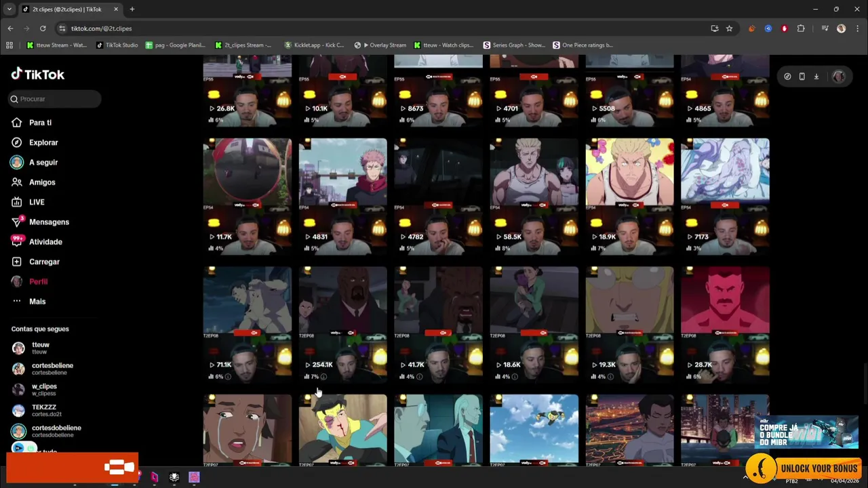Open the video with 4865 views
The width and height of the screenshot is (868, 488).
coord(726,91)
